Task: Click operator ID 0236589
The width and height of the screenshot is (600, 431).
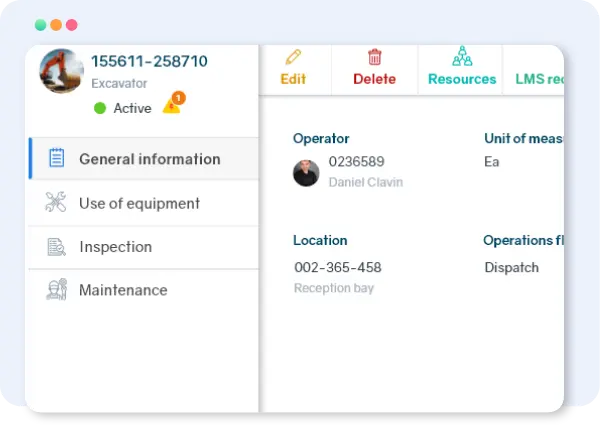Action: click(x=356, y=162)
